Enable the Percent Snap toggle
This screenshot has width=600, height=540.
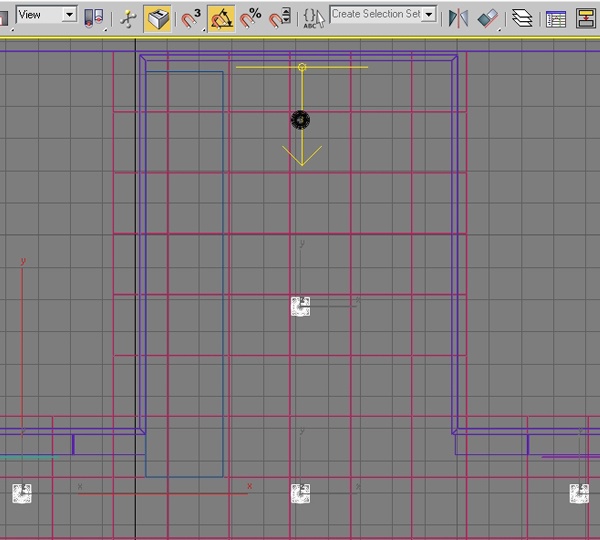(251, 17)
